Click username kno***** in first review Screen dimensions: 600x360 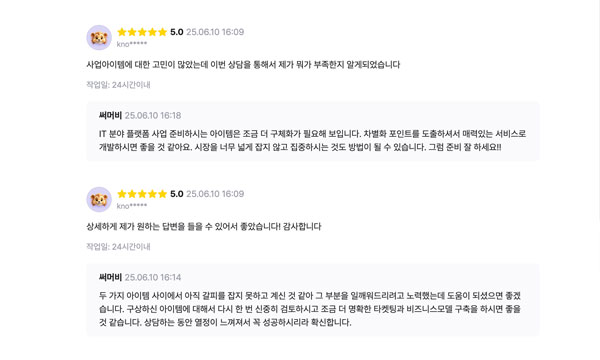132,44
